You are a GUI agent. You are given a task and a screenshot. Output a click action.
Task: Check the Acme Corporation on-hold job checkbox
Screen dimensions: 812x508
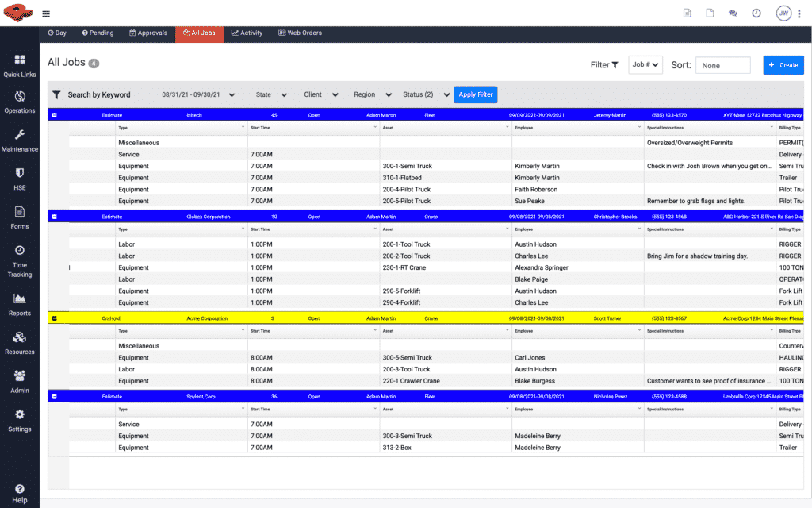54,317
